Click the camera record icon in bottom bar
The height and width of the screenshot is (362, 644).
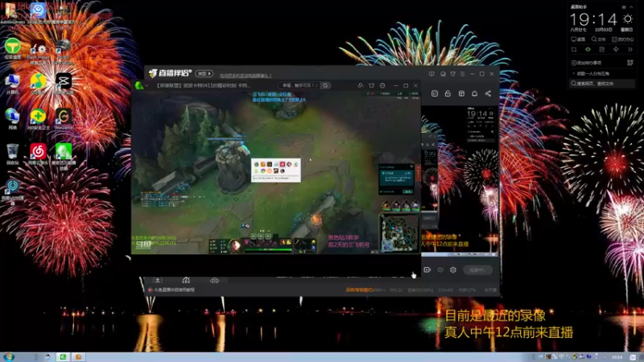427,269
